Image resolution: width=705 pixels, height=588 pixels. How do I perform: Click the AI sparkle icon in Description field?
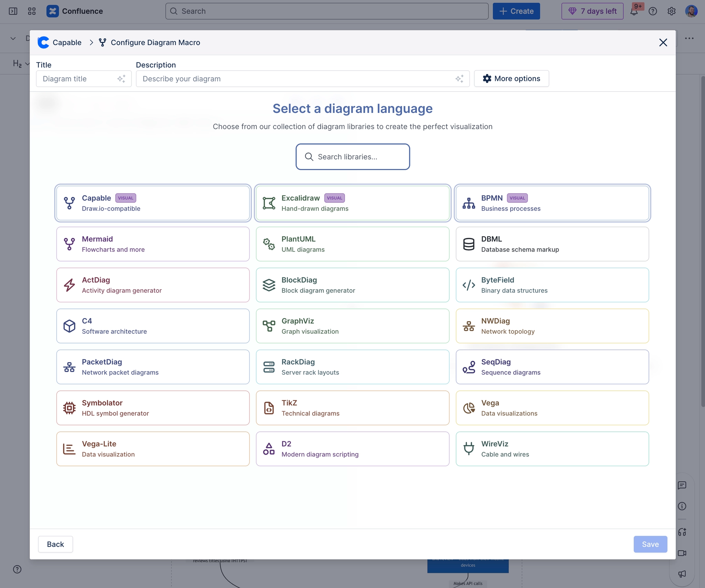(459, 79)
